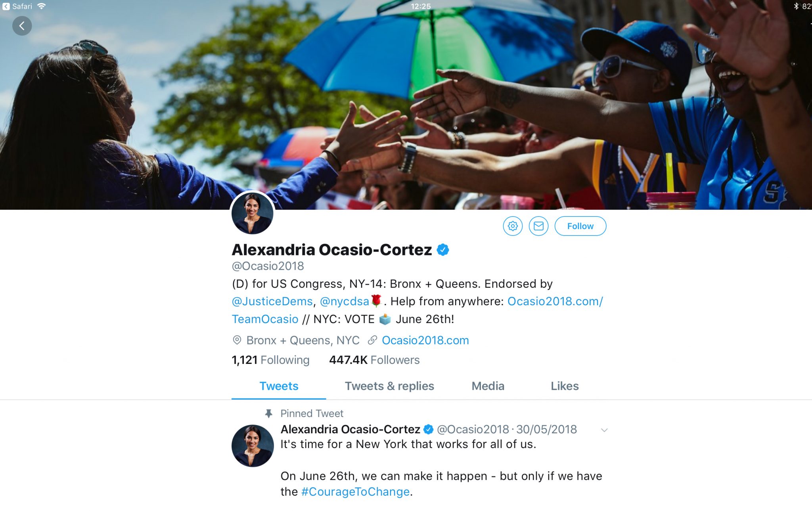The image size is (812, 511).
Task: Tap the back arrow button
Action: [x=22, y=26]
